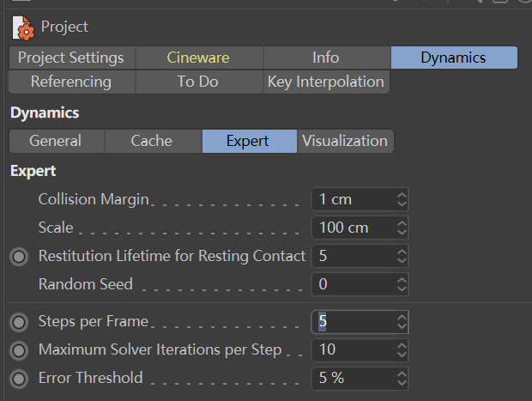The height and width of the screenshot is (401, 532).
Task: Open the Info tab
Action: [326, 58]
